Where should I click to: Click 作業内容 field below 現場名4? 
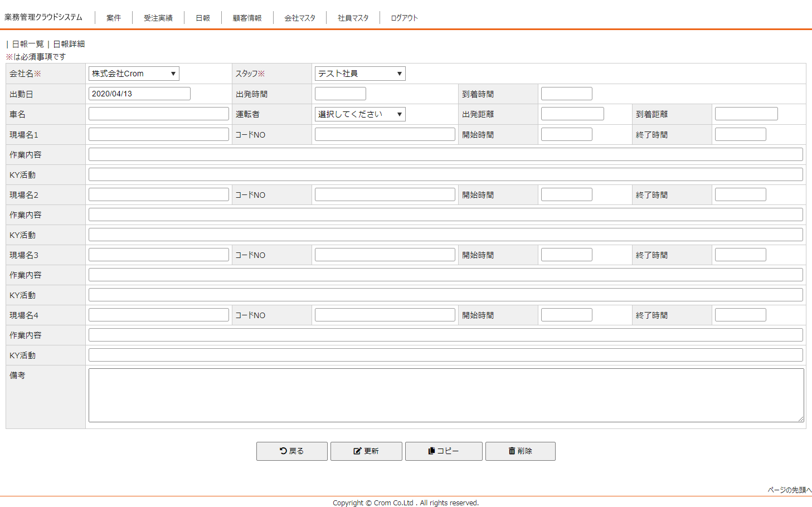click(x=446, y=335)
